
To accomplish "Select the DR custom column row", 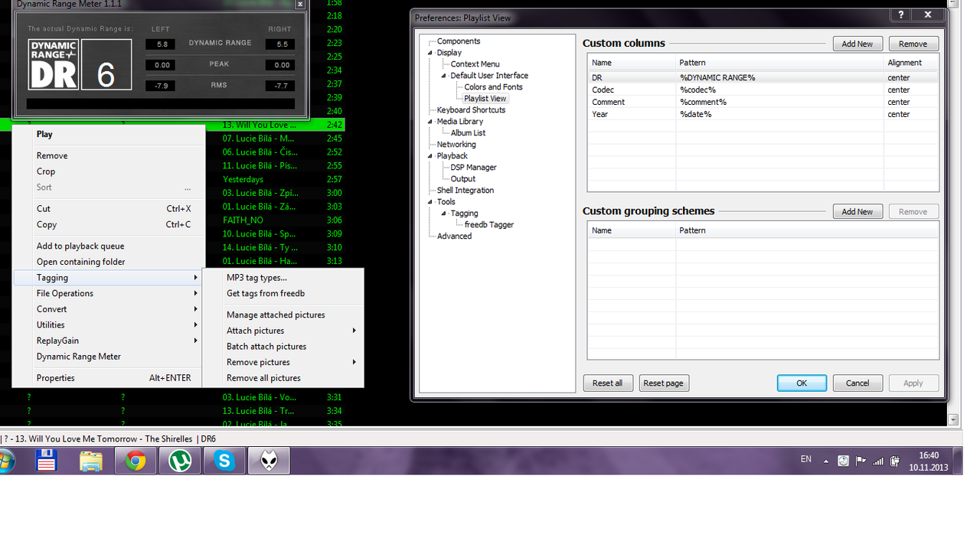I will 763,77.
